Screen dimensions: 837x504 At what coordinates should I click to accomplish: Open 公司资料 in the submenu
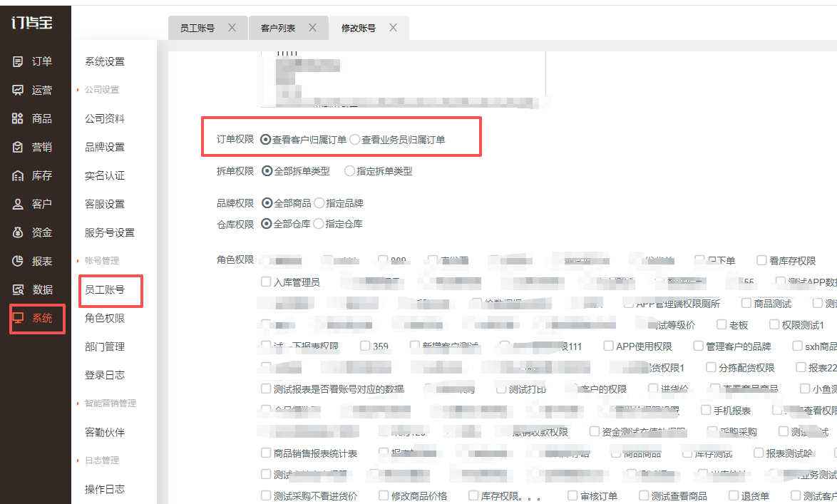coord(105,118)
